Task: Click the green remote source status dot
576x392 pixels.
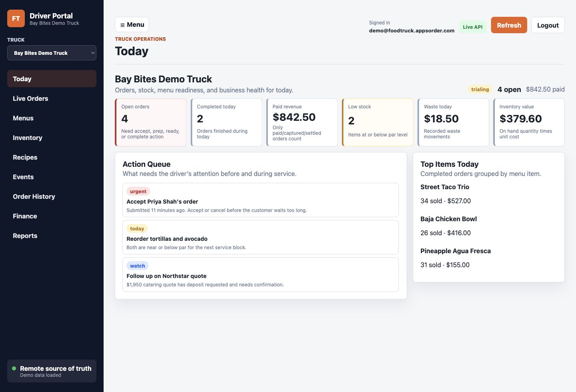Action: [x=14, y=368]
